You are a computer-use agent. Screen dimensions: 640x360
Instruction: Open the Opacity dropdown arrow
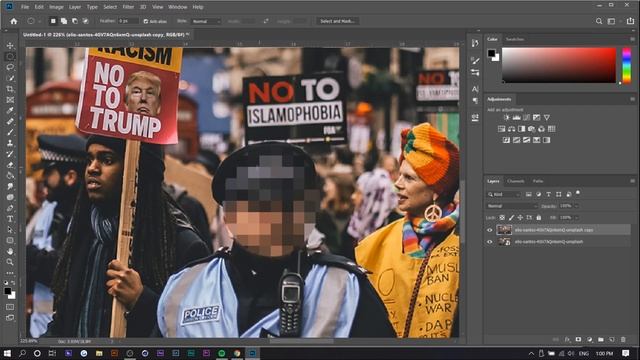tap(576, 206)
